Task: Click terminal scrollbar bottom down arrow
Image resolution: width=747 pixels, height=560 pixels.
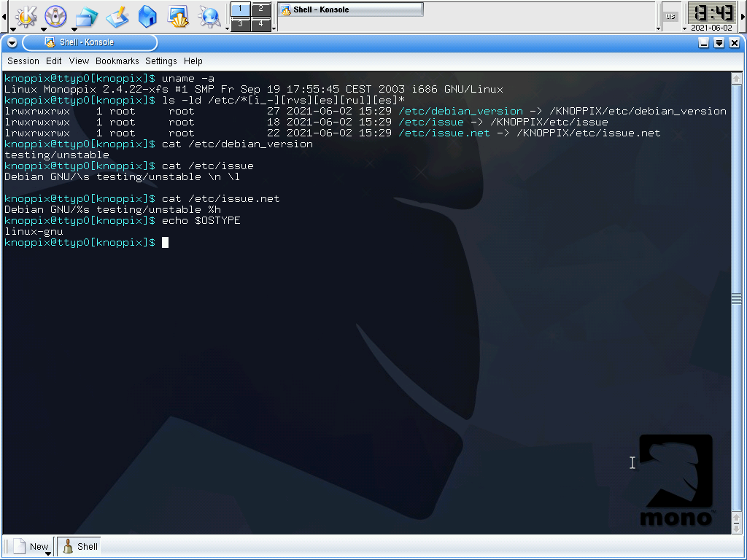Action: (737, 528)
